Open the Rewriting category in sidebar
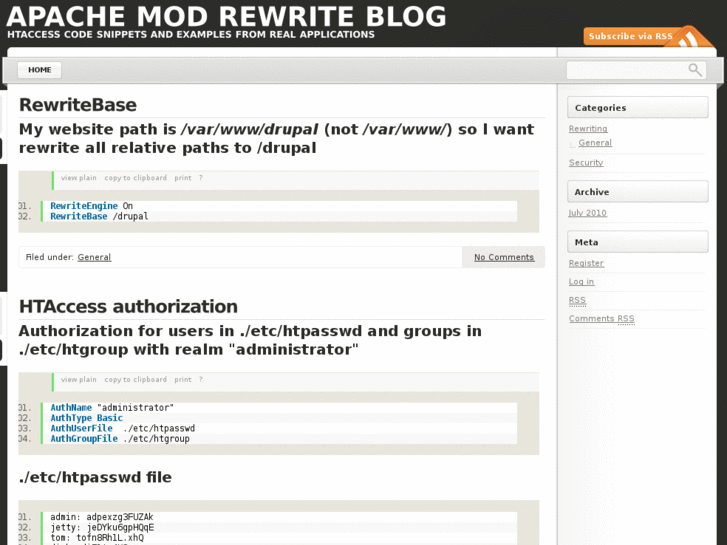Image resolution: width=727 pixels, height=545 pixels. 588,128
